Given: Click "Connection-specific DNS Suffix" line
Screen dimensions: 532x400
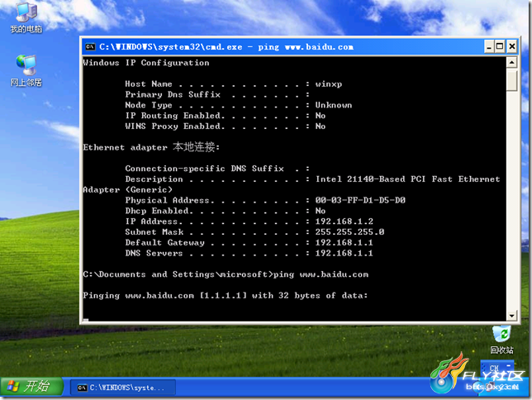Looking at the screenshot, I should 217,169.
